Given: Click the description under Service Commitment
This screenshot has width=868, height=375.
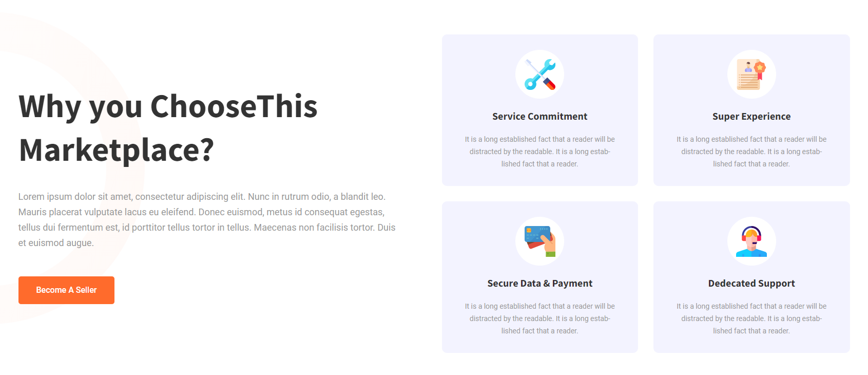Looking at the screenshot, I should (539, 152).
